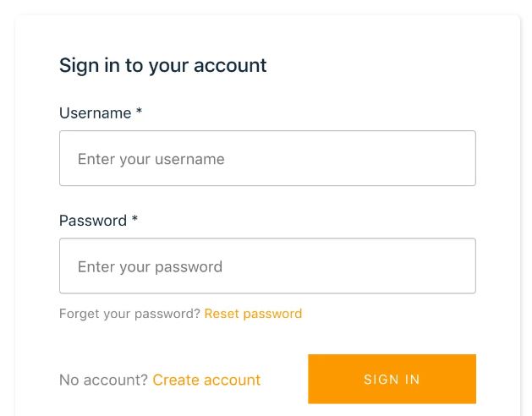
Task: Click the Password field label
Action: point(92,221)
